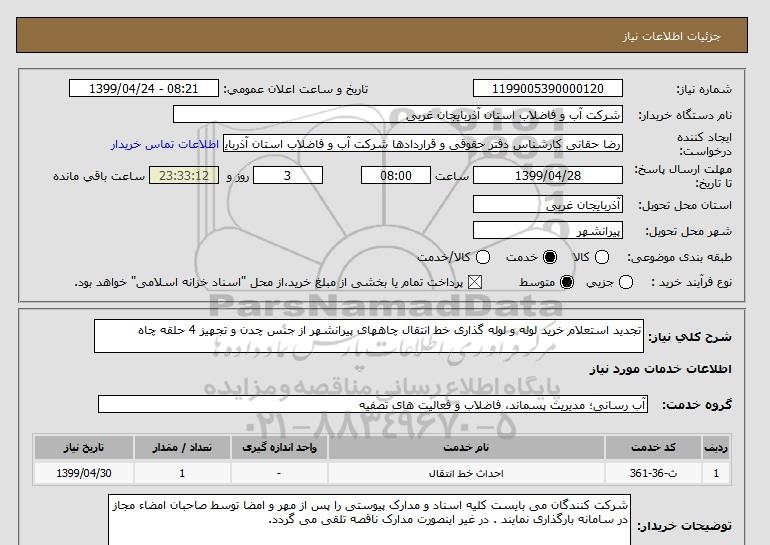770x545 pixels.
Task: Click the واحد اندازه گیری column header
Action: pos(279,447)
